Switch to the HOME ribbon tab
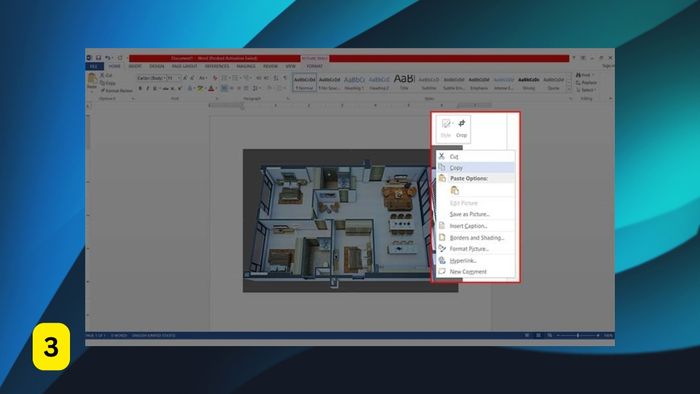The width and height of the screenshot is (700, 394). click(114, 66)
